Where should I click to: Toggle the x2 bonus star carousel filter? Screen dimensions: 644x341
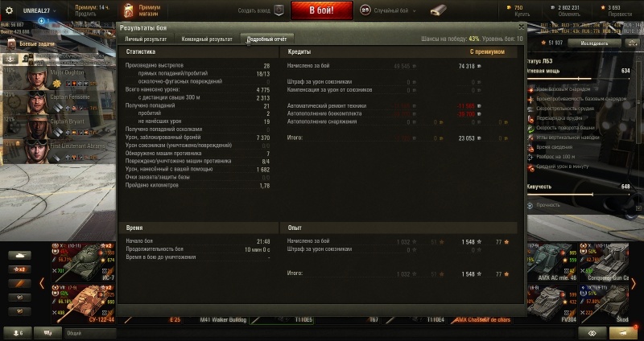[19, 269]
